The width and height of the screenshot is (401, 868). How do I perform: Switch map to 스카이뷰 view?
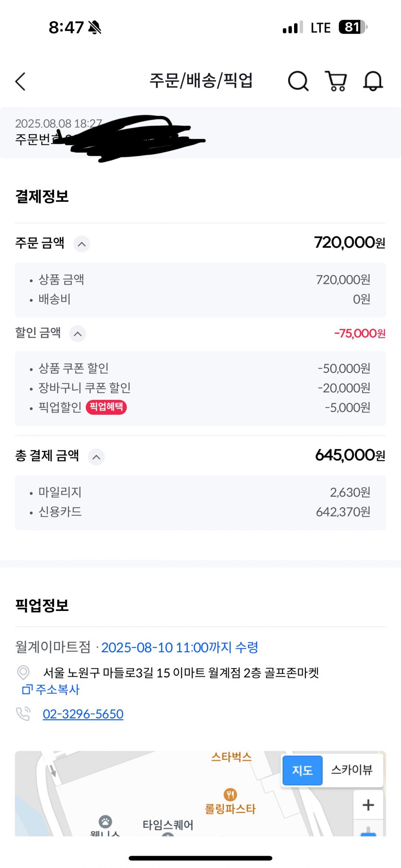coord(352,770)
